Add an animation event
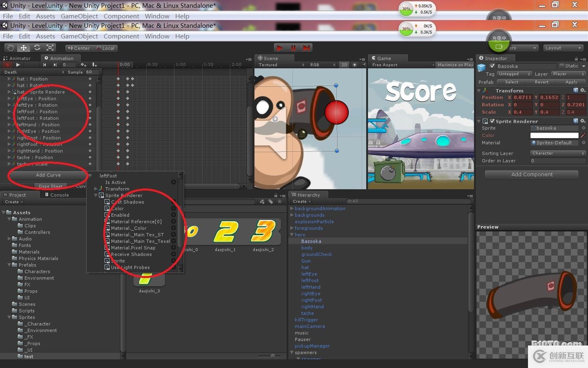Viewport: 588px width, 368px height. coord(94,65)
